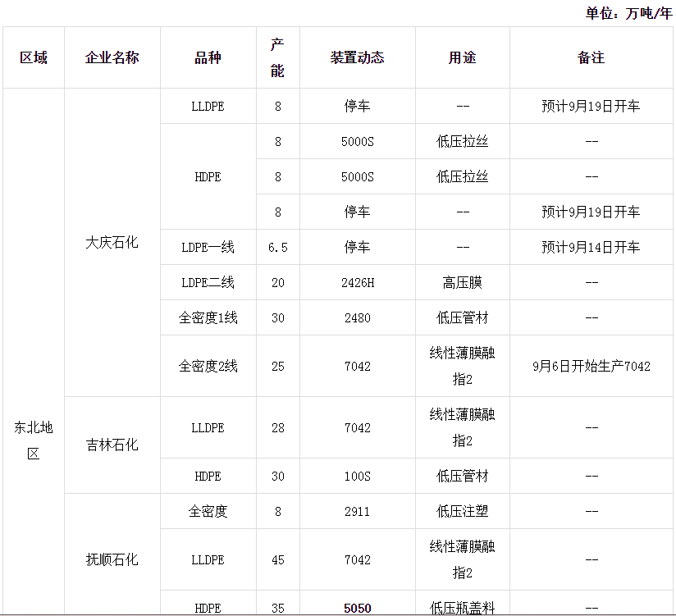Click LLDPE in the 抚顺石化 rows
The height and width of the screenshot is (616, 676).
(x=208, y=560)
